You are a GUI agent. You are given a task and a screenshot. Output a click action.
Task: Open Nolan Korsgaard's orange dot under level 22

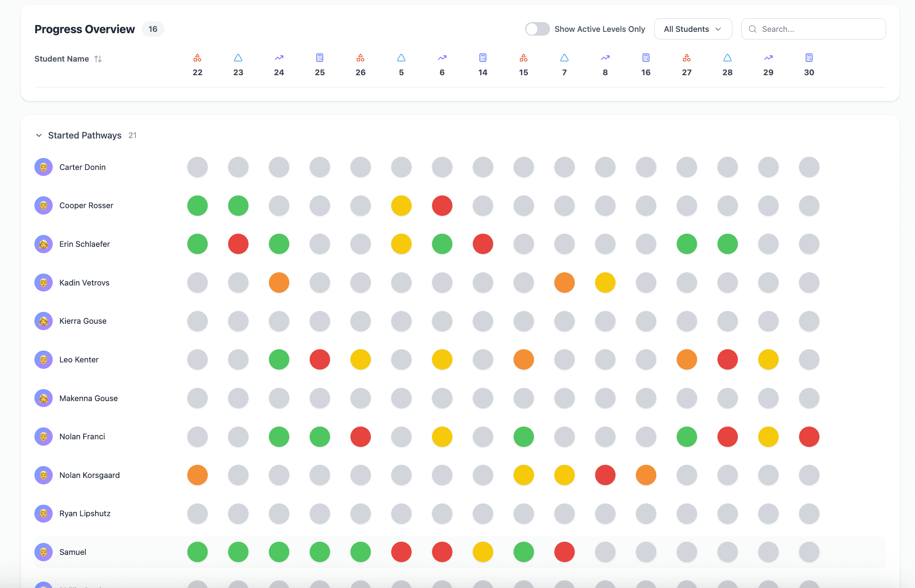tap(198, 475)
